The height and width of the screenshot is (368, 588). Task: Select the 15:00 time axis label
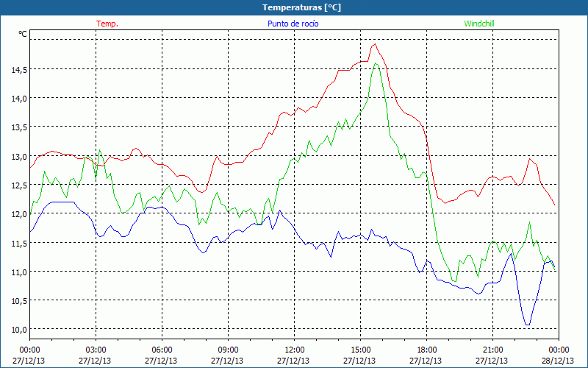[x=361, y=350]
